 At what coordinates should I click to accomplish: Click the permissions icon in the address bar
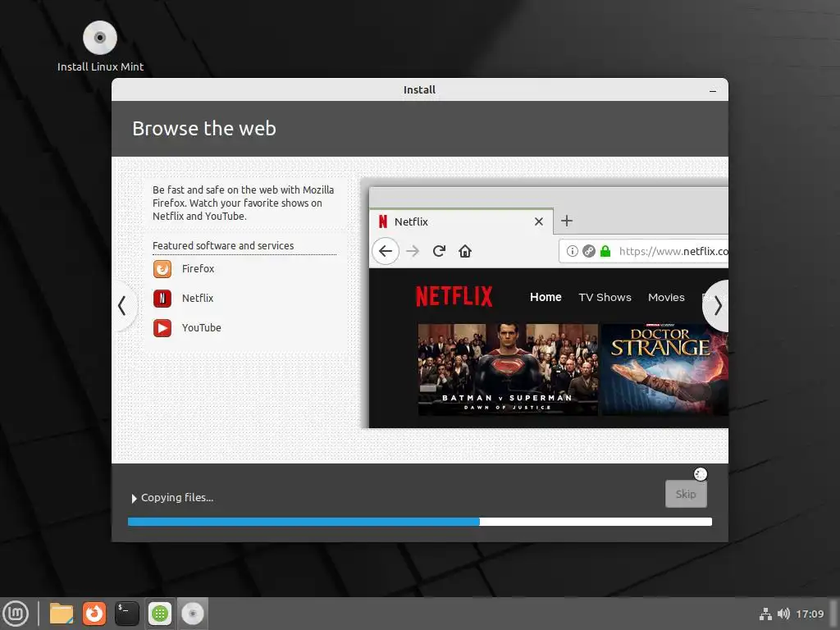(x=589, y=251)
